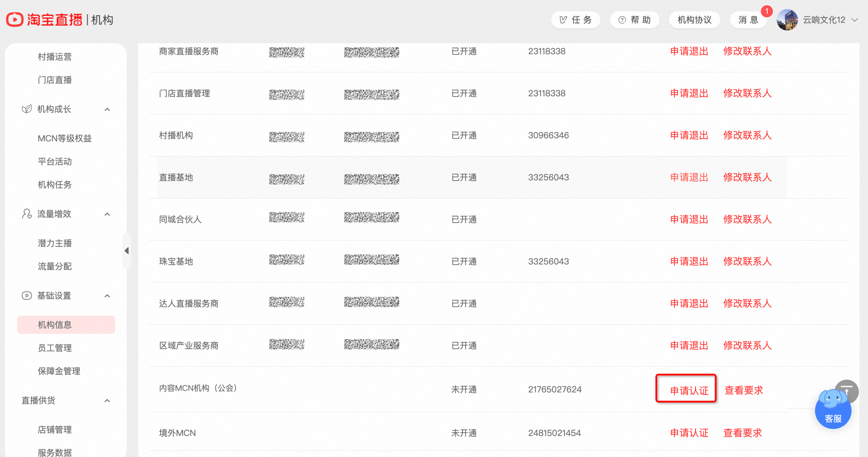Image resolution: width=868 pixels, height=457 pixels.
Task: Click 申请退出 for 珠宝基地
Action: click(x=689, y=262)
